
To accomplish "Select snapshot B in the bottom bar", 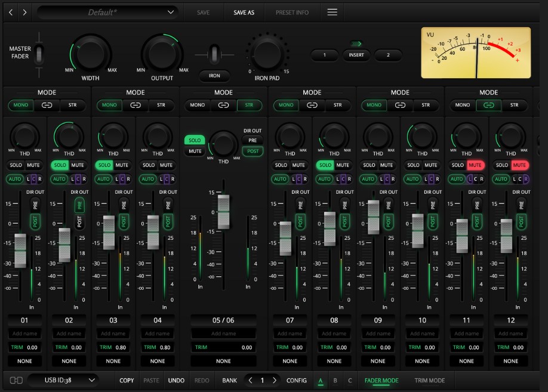I will click(335, 380).
